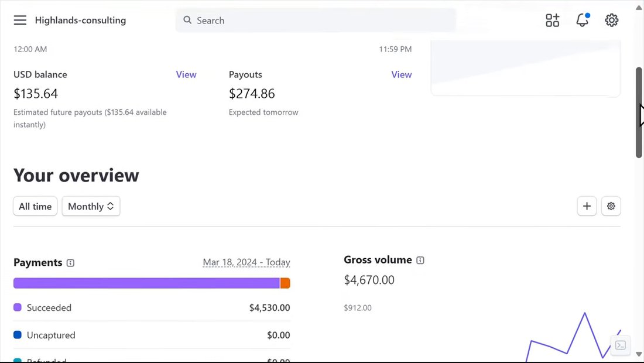Click the 12:00 AM time label
Screen dimensions: 644x363
pyautogui.click(x=30, y=49)
